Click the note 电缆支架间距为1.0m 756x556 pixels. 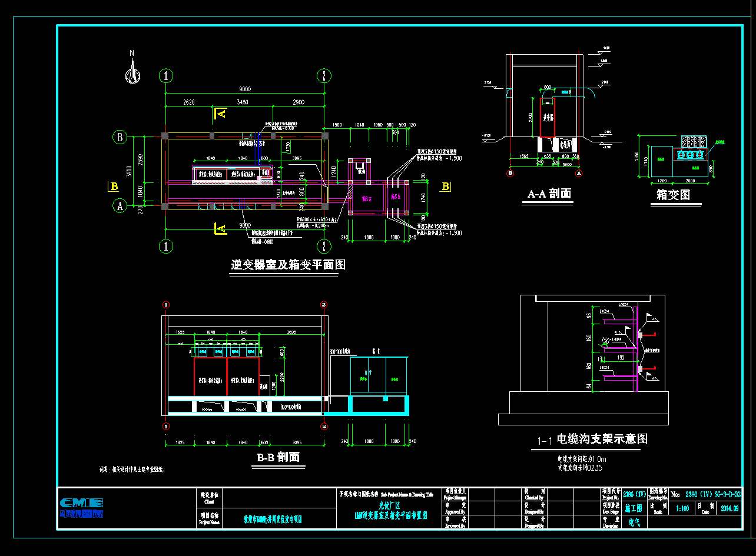(582, 459)
